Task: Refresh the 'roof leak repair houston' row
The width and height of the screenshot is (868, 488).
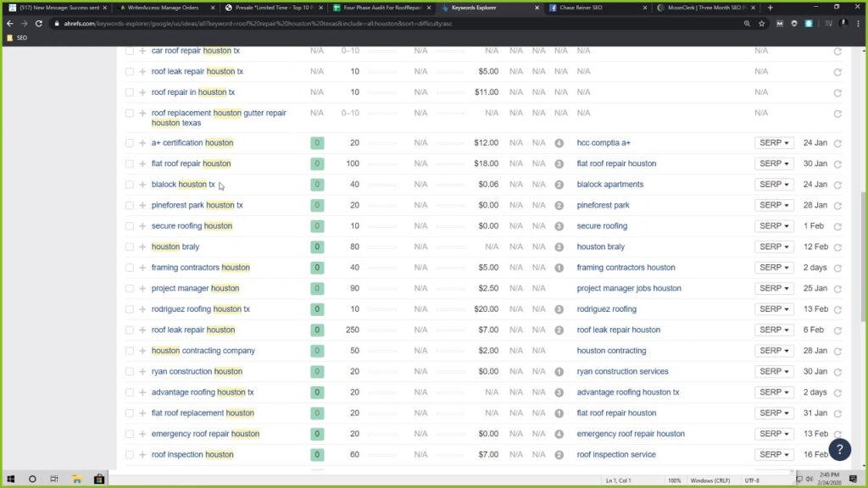Action: click(x=837, y=330)
